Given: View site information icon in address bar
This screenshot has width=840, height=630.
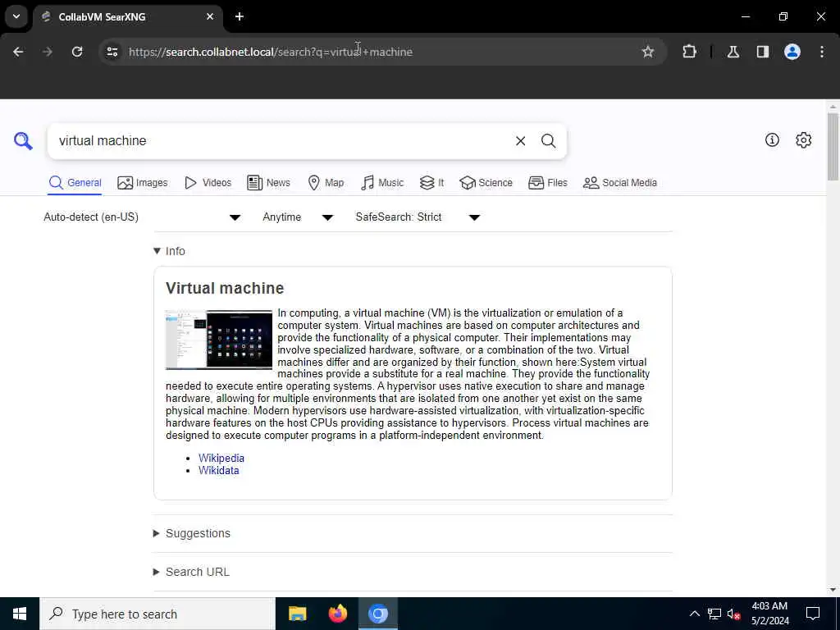Looking at the screenshot, I should (112, 52).
